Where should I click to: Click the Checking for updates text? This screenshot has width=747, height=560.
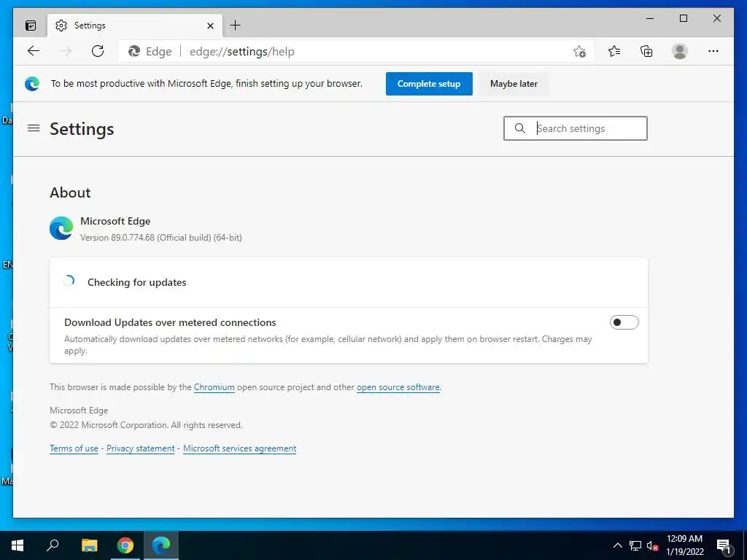coord(136,282)
